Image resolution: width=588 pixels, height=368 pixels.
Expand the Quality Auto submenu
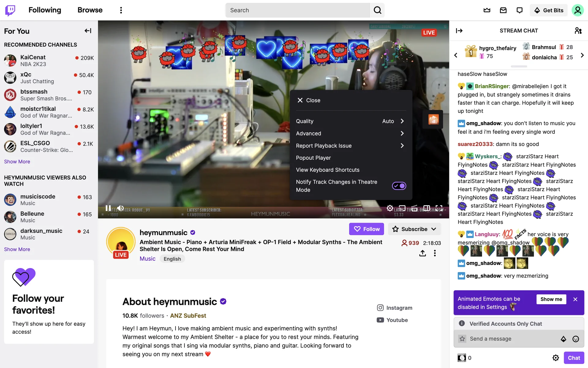[x=351, y=121]
